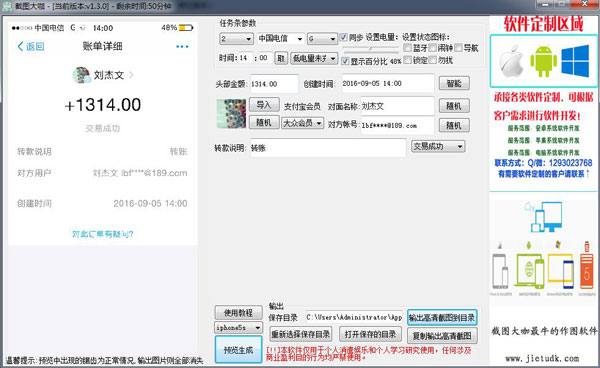This screenshot has height=368, width=600.
Task: Click the 取 time button
Action: coord(281,58)
